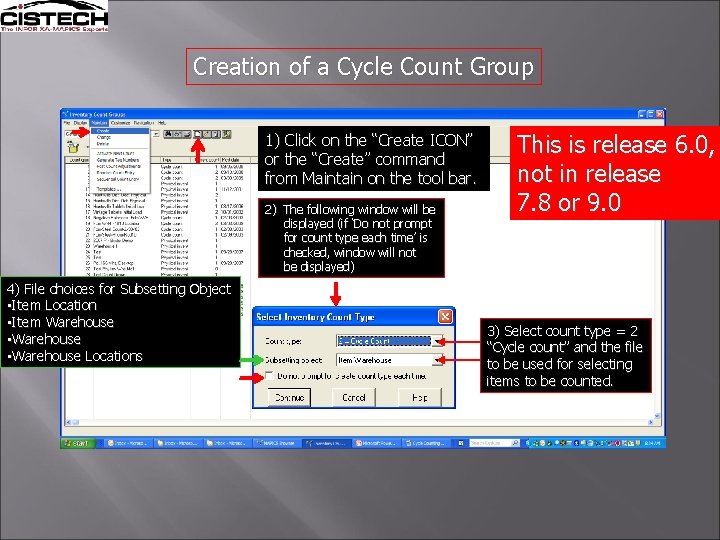
Task: Open the Microsoft PowerPoint taskbar item
Action: (x=376, y=443)
